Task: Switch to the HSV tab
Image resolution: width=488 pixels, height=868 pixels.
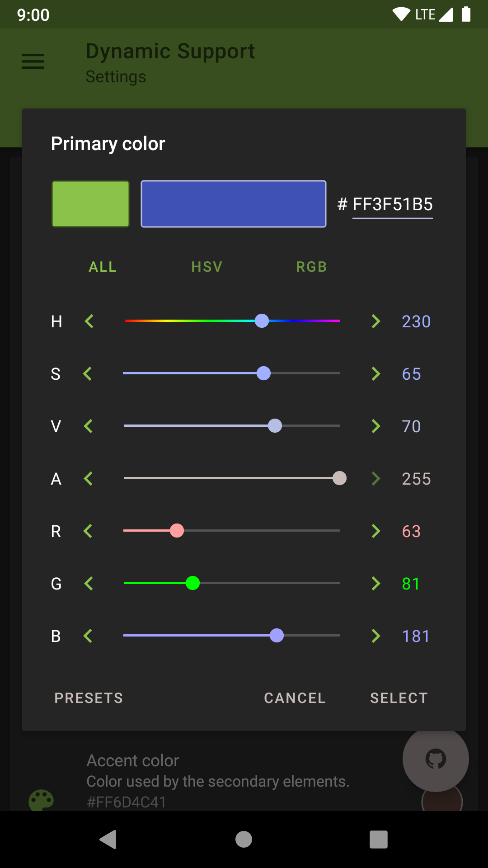Action: (x=207, y=267)
